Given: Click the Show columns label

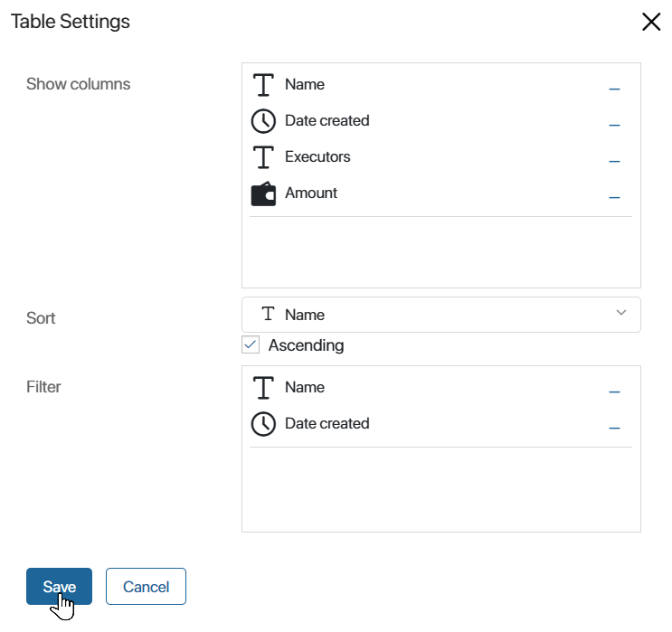Looking at the screenshot, I should click(x=78, y=84).
